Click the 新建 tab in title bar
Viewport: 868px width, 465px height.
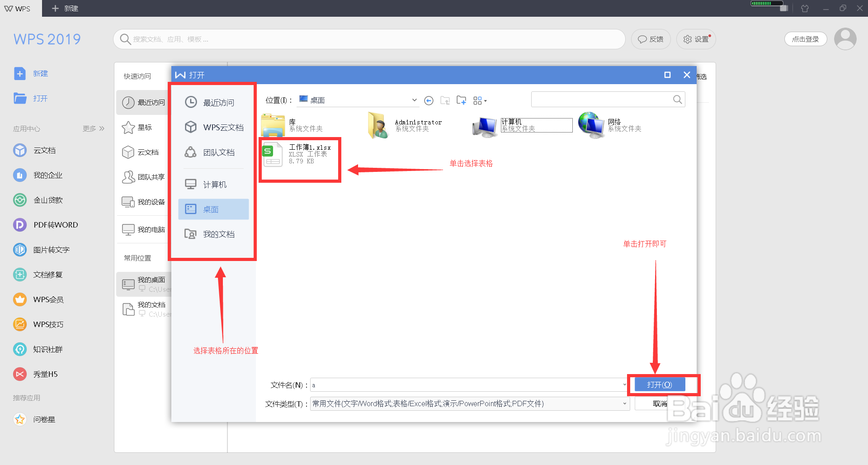[x=65, y=8]
